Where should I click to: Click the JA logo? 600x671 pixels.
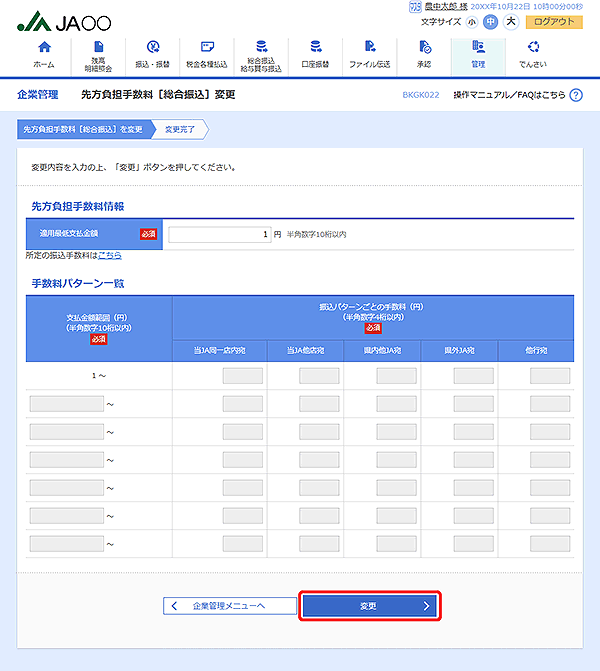point(64,22)
